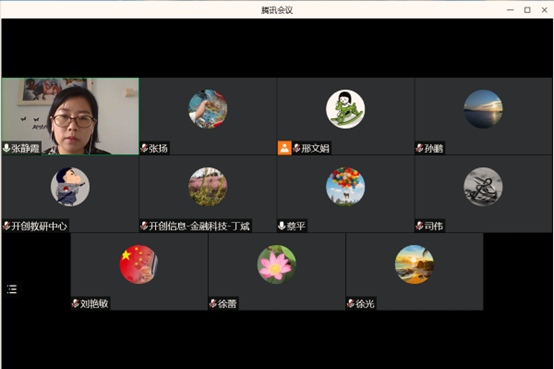The image size is (554, 369).
Task: Select 张静霞's live video tile
Action: 70,116
